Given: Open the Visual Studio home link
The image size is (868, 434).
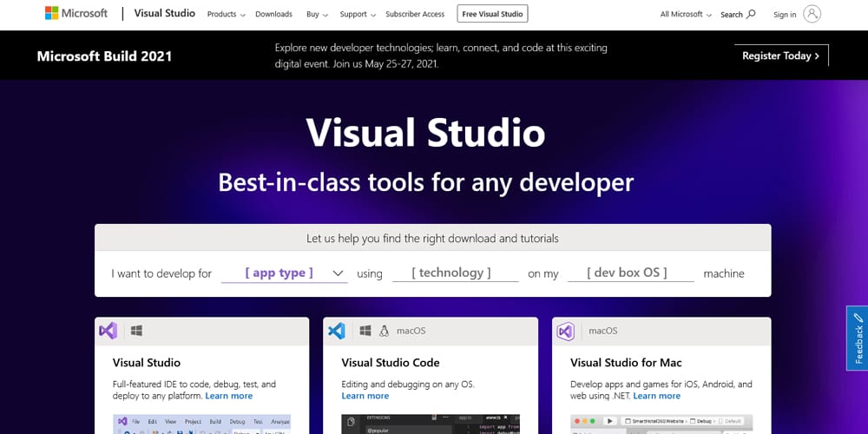Looking at the screenshot, I should pos(164,13).
